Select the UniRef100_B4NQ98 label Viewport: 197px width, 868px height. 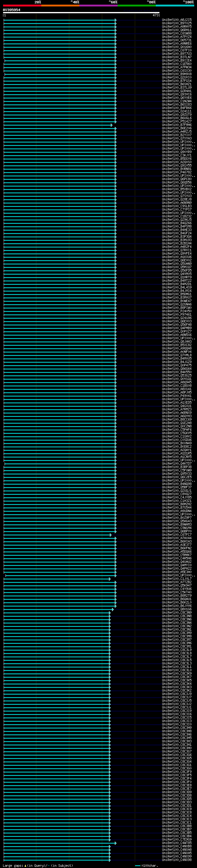tap(177, 484)
